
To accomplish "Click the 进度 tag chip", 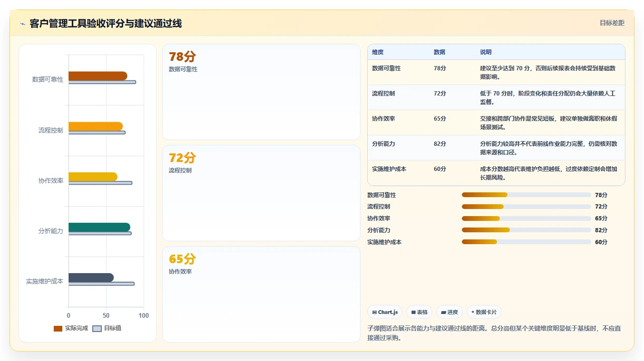I will tap(449, 312).
